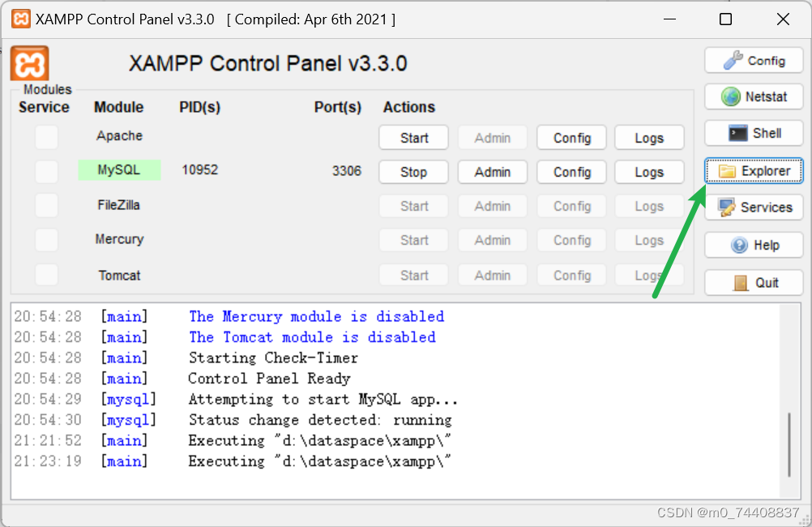The height and width of the screenshot is (527, 812).
Task: Click the Tomcat module name
Action: pyautogui.click(x=119, y=275)
